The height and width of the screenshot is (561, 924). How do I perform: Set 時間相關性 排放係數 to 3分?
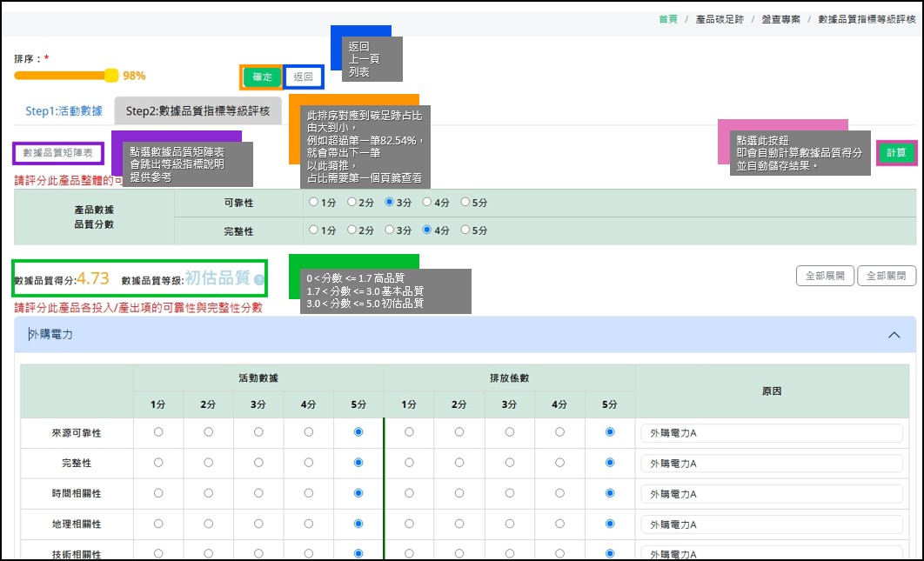[509, 493]
